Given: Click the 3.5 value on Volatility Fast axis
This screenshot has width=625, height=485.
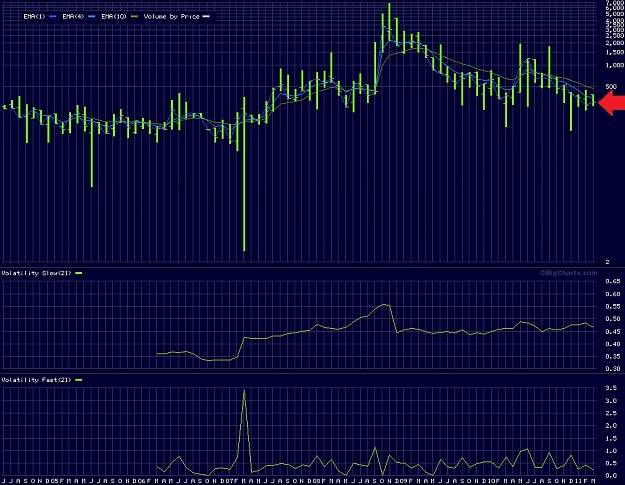Looking at the screenshot, I should (x=611, y=388).
